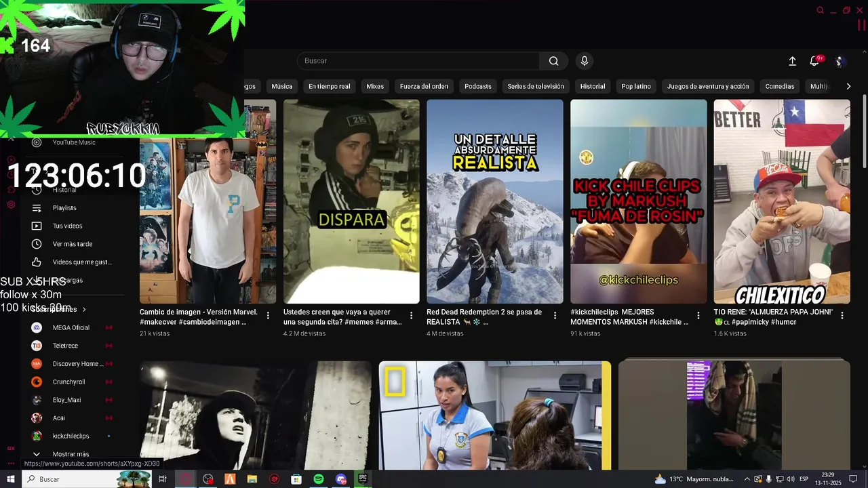Viewport: 868px width, 488px height.
Task: Open the ESP language indicator
Action: tap(804, 479)
